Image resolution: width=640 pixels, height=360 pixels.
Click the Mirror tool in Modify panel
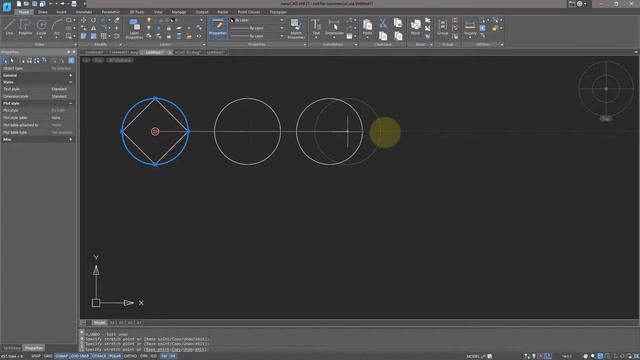coord(93,28)
